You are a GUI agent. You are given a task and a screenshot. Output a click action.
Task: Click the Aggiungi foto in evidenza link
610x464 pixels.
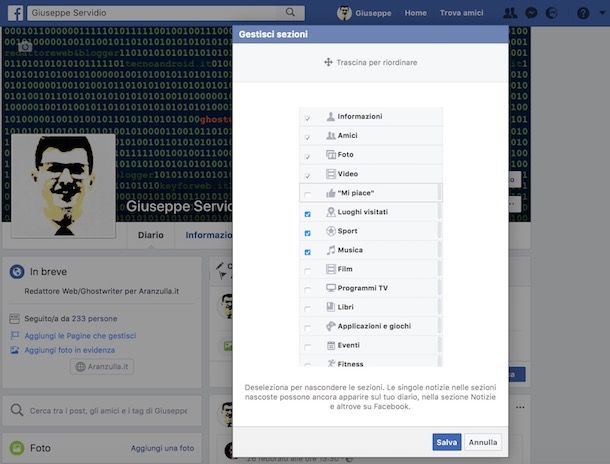[70, 350]
